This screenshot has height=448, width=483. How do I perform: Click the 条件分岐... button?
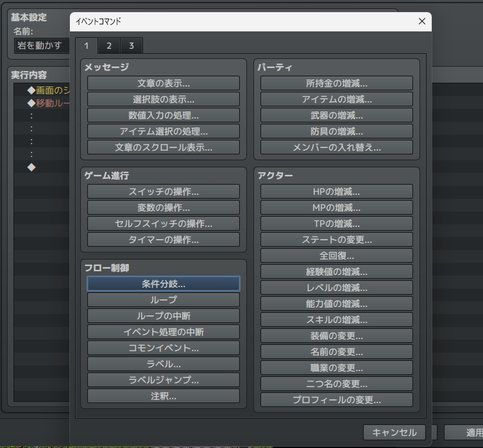(164, 283)
